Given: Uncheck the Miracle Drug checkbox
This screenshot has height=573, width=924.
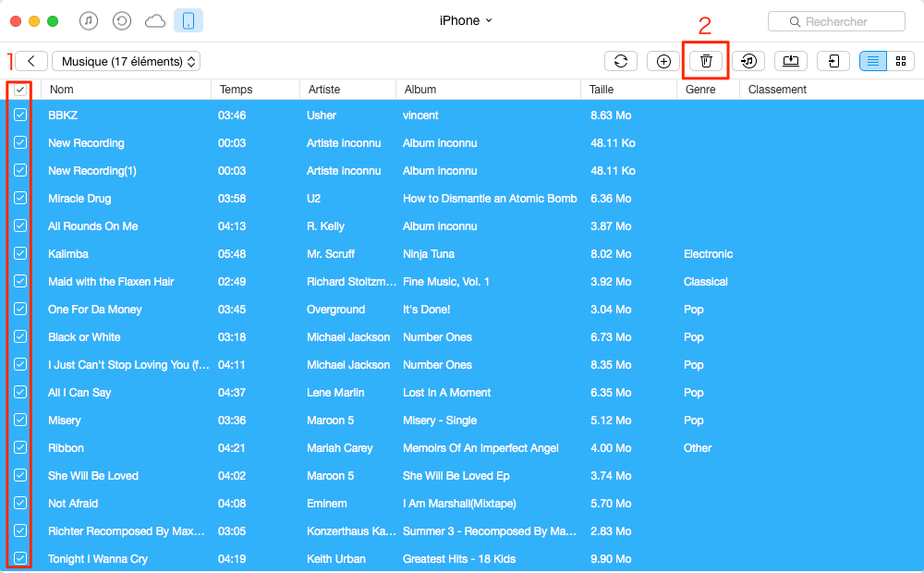Looking at the screenshot, I should (x=20, y=198).
